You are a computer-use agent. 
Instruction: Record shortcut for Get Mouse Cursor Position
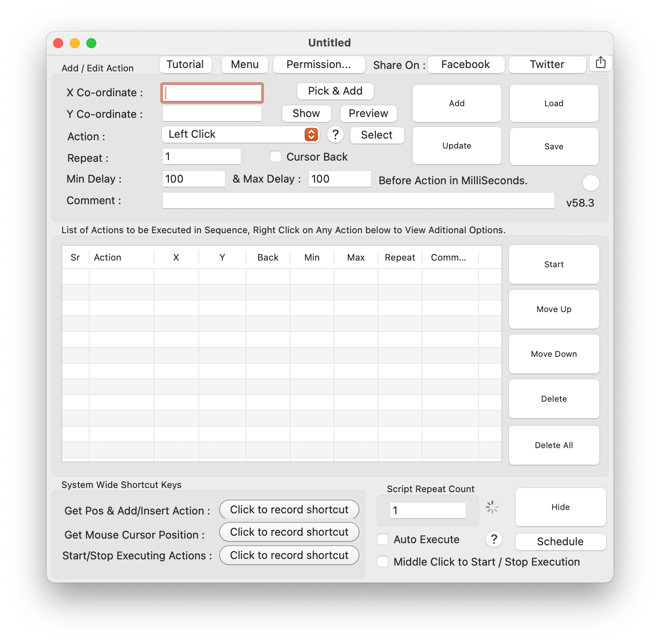point(289,532)
